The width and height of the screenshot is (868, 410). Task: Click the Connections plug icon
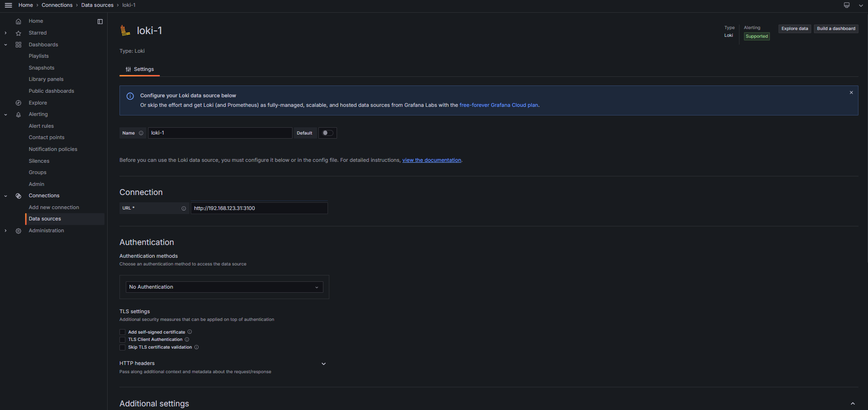(19, 196)
